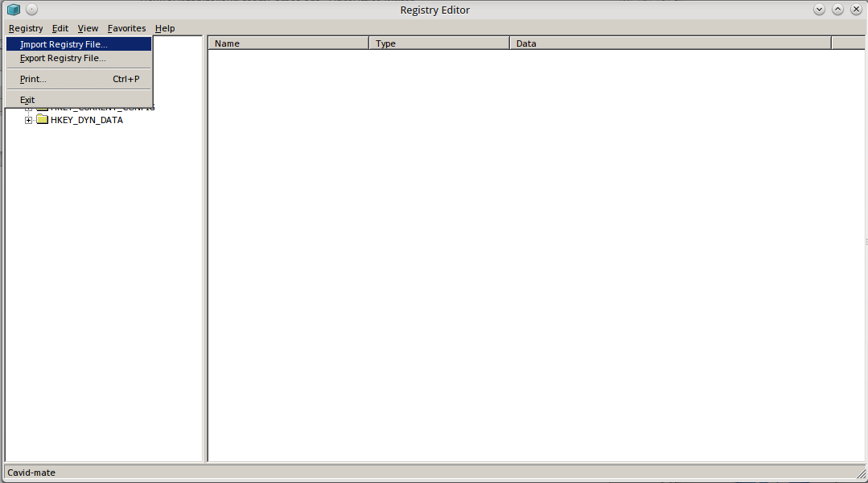Viewport: 868px width, 483px height.
Task: Click the Cavid-mate status bar text
Action: click(x=31, y=473)
